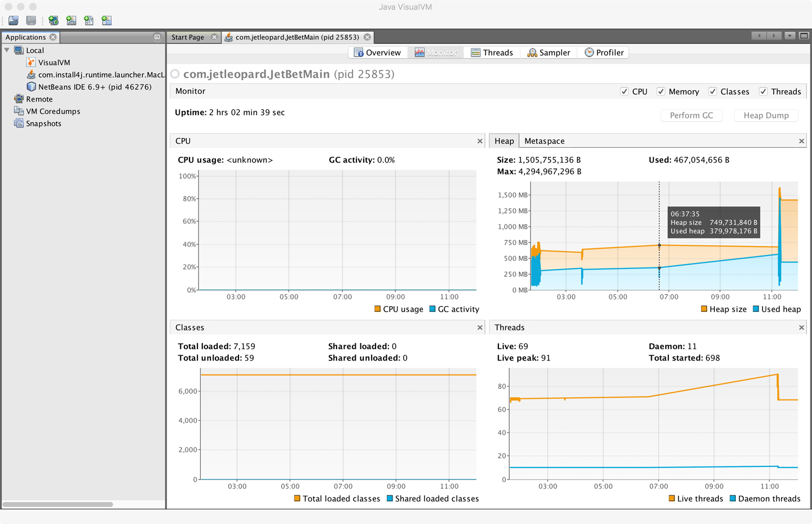The height and width of the screenshot is (524, 812).
Task: Click the Add Application Snapshot toolbar icon
Action: coord(107,21)
